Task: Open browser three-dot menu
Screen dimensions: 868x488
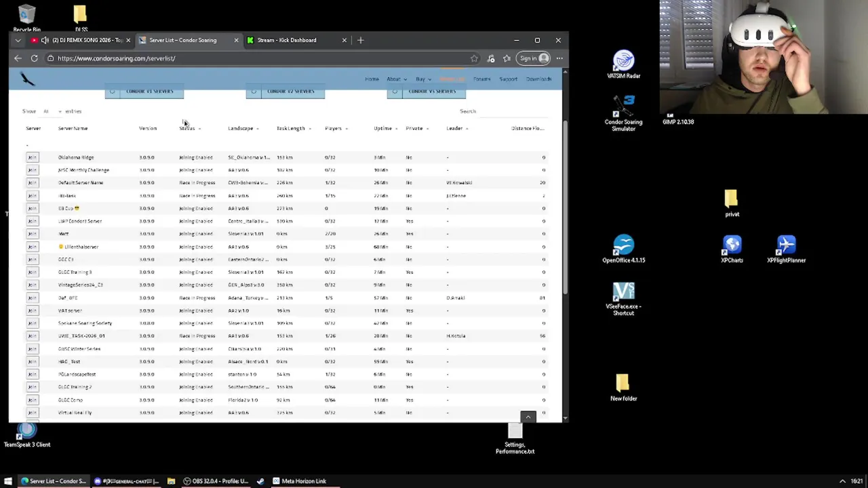Action: point(559,58)
